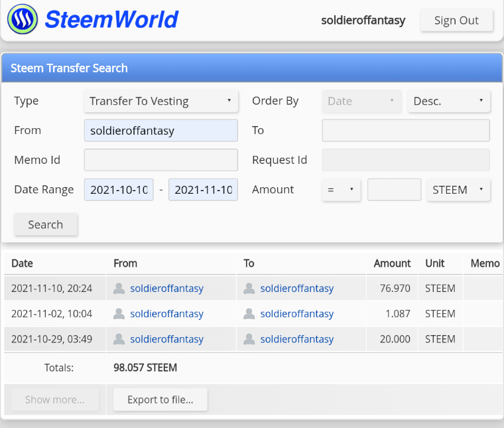Open the Type dropdown showing Transfer To Vesting
504x428 pixels.
tap(161, 101)
